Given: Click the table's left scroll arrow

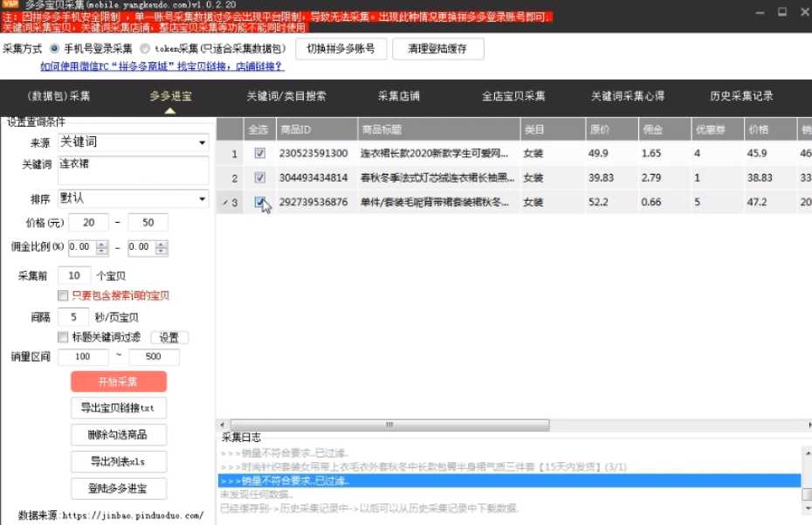Looking at the screenshot, I should tap(223, 425).
